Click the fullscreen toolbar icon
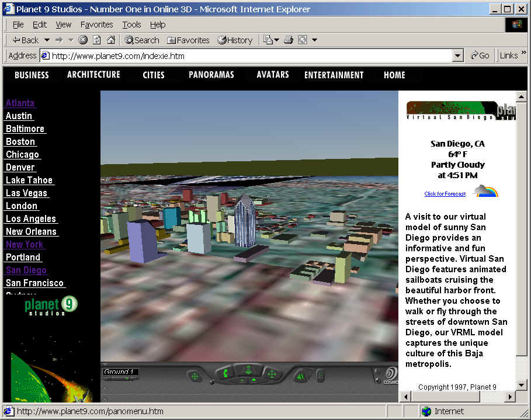Viewport: 531px width, 420px height. [303, 40]
